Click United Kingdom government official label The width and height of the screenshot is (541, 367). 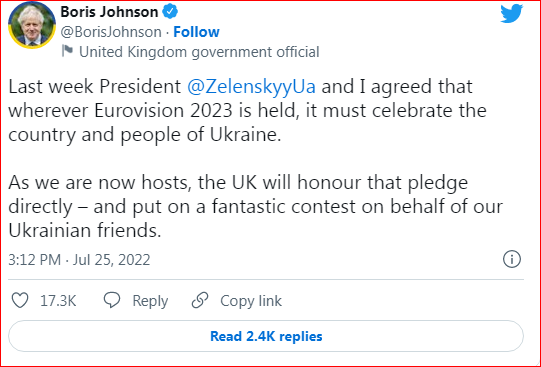[199, 52]
